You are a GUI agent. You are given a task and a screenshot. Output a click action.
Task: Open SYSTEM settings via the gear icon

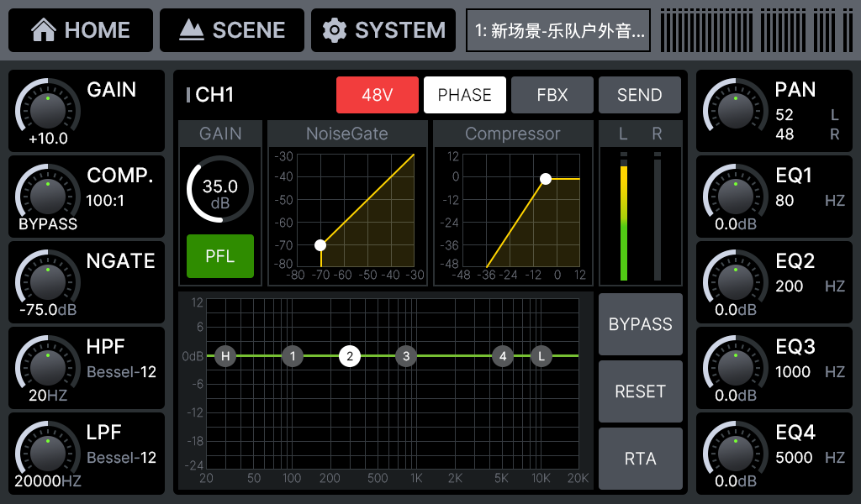coord(383,29)
